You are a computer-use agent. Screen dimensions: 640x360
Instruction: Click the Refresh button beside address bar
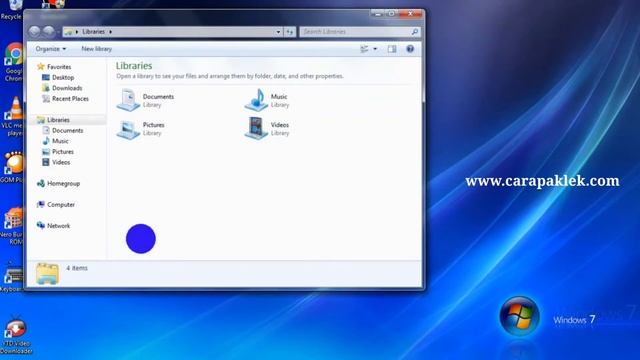(x=289, y=32)
